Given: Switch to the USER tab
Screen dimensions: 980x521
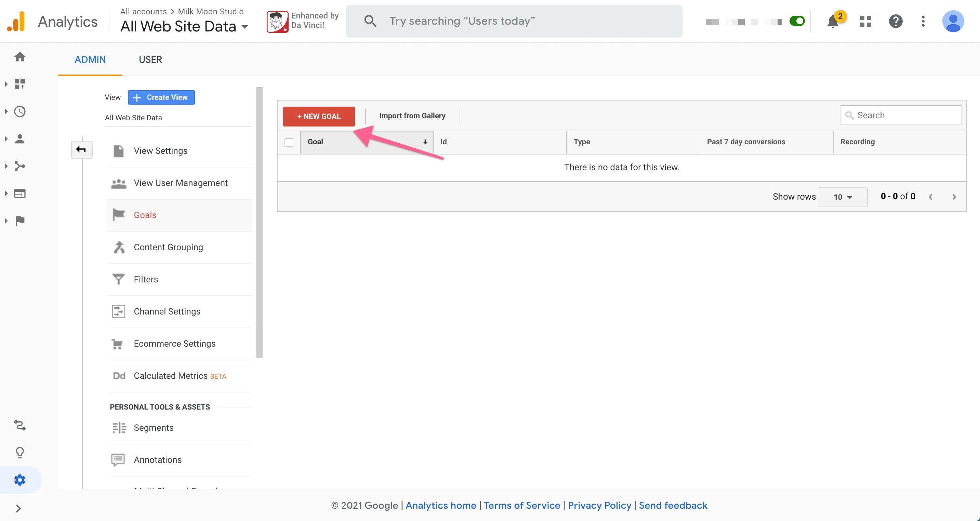Looking at the screenshot, I should (x=150, y=60).
